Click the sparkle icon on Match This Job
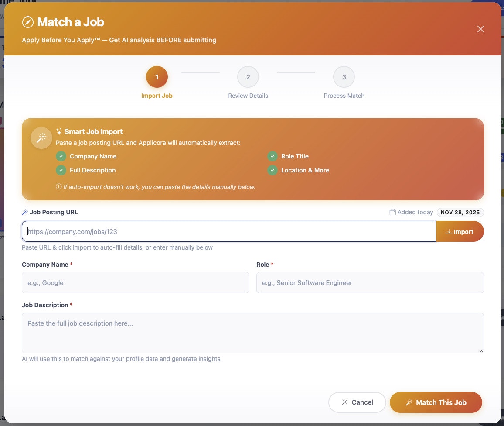This screenshot has height=426, width=504. click(x=409, y=402)
